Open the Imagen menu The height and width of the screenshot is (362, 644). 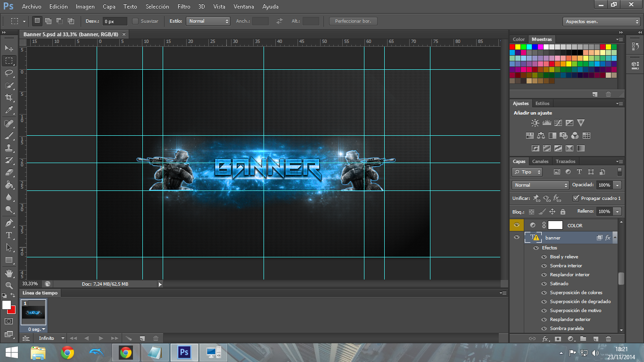[x=85, y=7]
